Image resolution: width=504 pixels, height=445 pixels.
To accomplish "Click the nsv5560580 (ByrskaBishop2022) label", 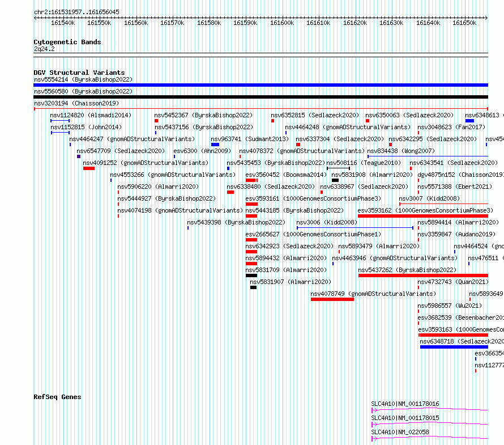I will (x=83, y=91).
